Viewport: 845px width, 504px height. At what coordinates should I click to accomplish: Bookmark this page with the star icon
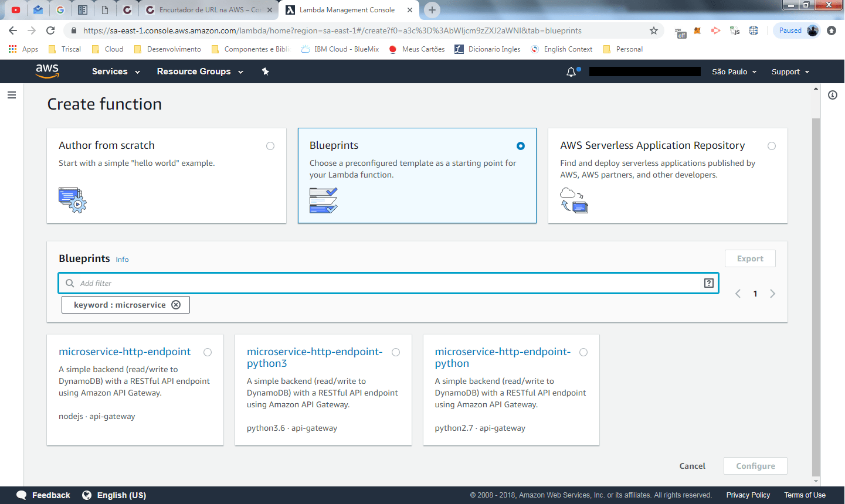pos(654,30)
